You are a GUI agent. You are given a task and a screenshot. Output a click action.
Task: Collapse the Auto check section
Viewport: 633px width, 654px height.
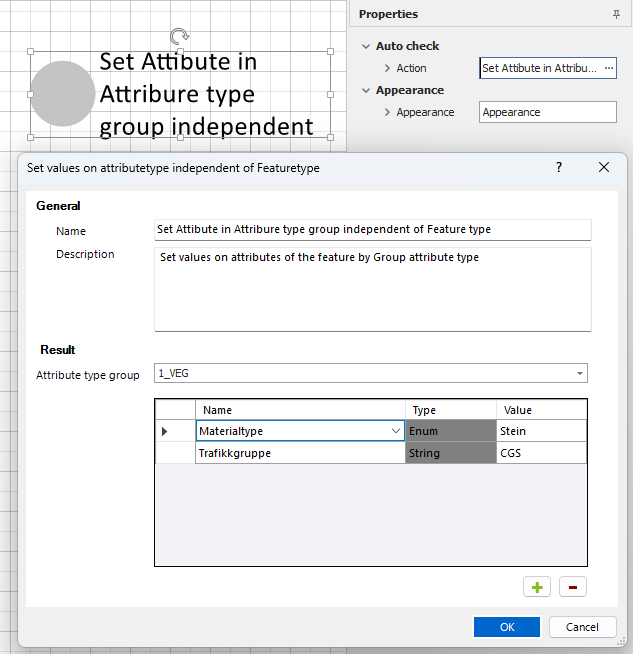366,46
